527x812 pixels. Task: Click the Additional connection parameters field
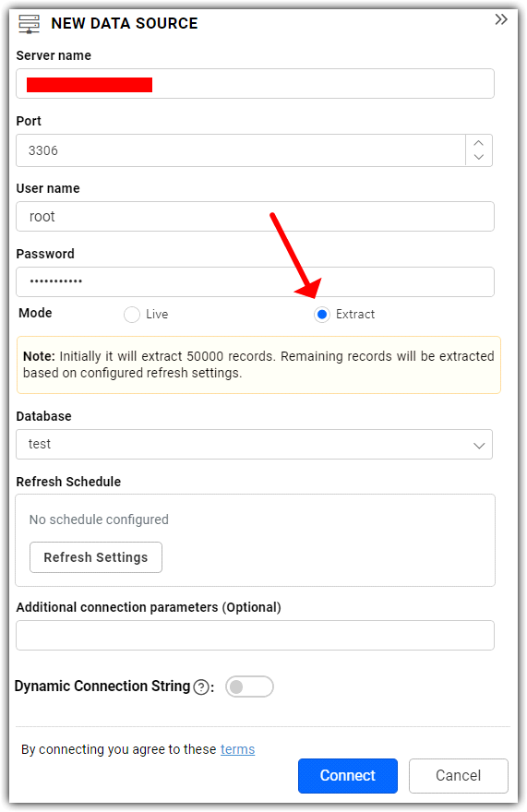tap(255, 636)
